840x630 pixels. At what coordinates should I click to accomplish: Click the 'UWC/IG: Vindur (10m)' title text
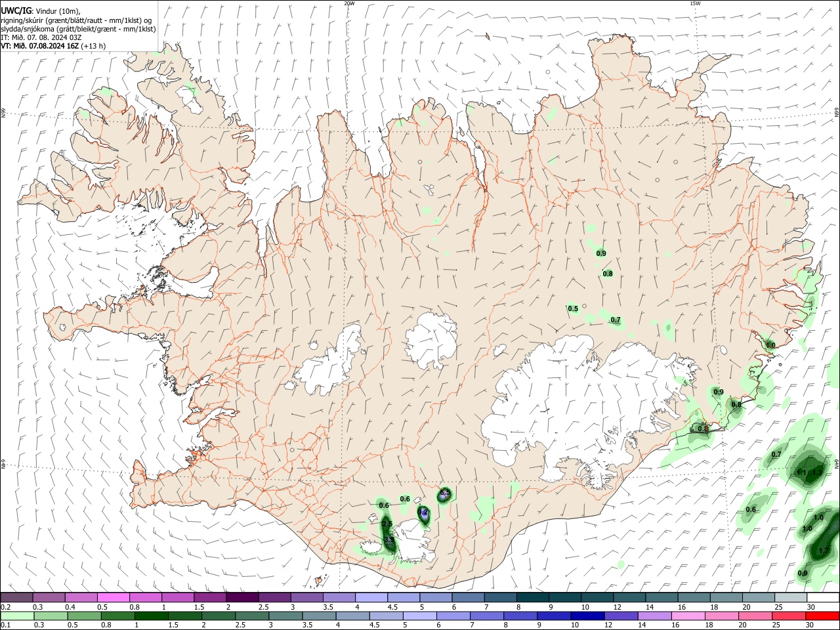pos(40,11)
